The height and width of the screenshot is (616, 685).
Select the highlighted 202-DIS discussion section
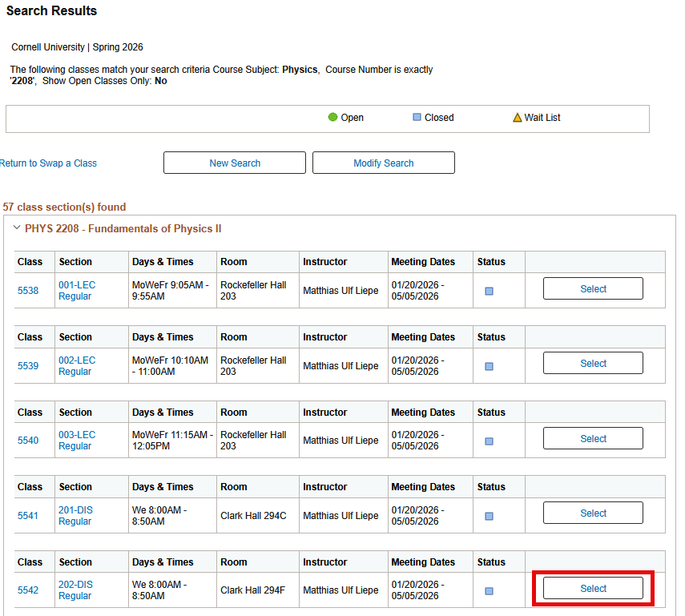[593, 587]
